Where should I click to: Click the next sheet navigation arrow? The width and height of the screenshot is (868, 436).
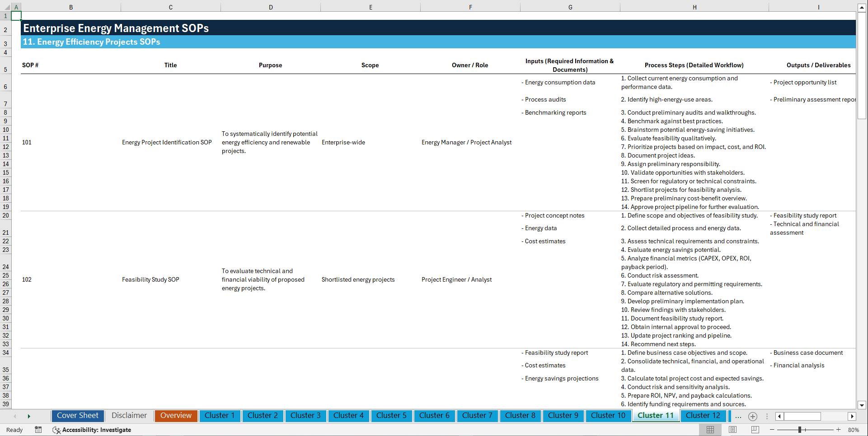point(29,416)
